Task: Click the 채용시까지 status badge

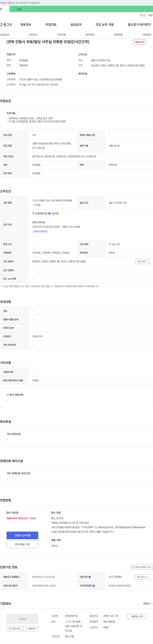Action: [139, 42]
